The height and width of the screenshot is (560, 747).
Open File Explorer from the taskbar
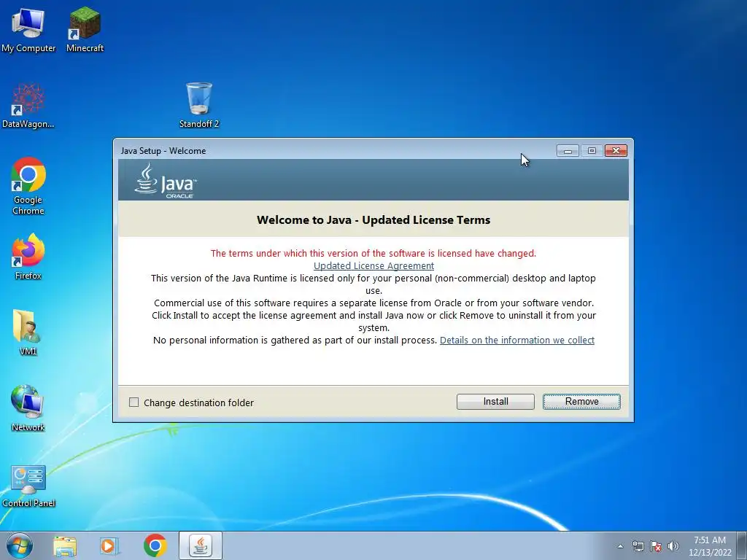point(65,545)
